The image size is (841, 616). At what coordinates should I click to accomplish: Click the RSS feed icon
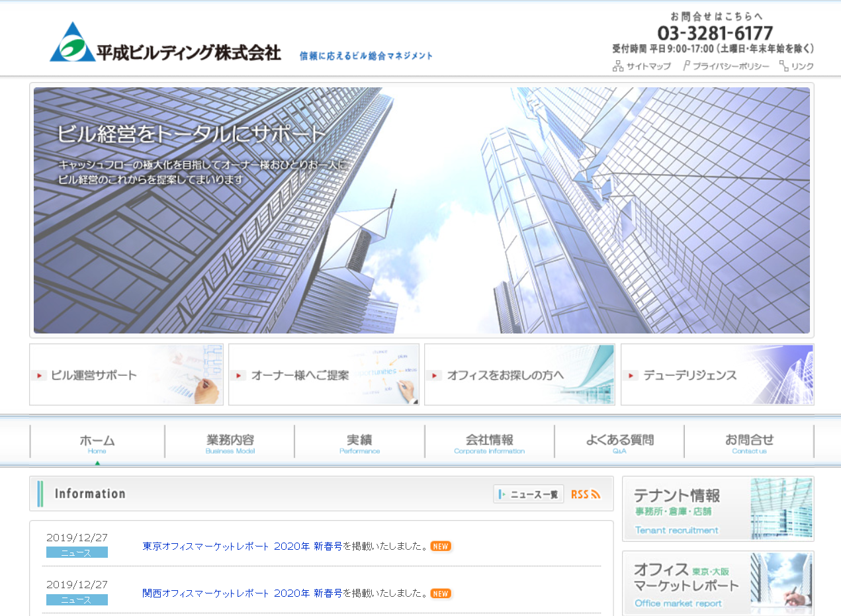(586, 494)
